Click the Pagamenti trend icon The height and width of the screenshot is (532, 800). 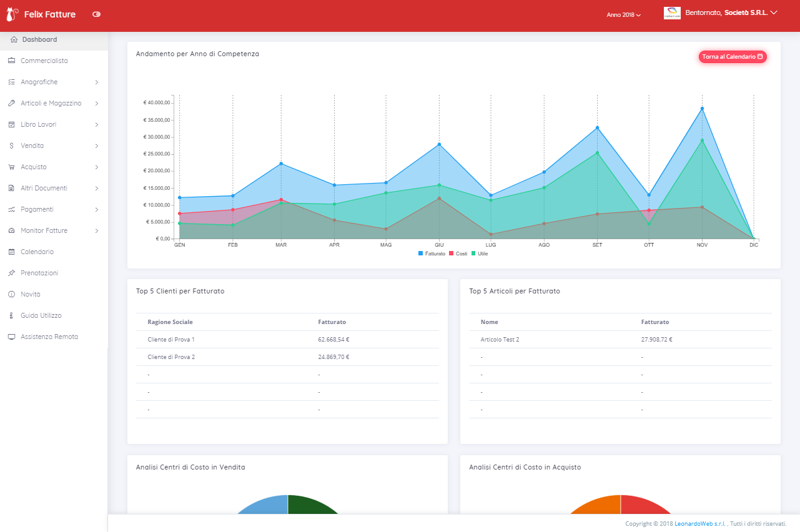11,209
